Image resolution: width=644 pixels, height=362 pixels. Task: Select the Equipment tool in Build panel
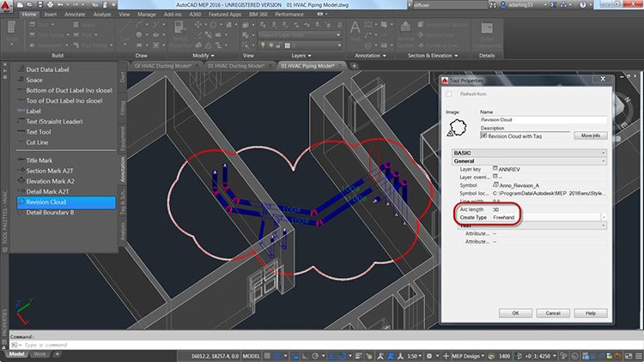point(46,45)
